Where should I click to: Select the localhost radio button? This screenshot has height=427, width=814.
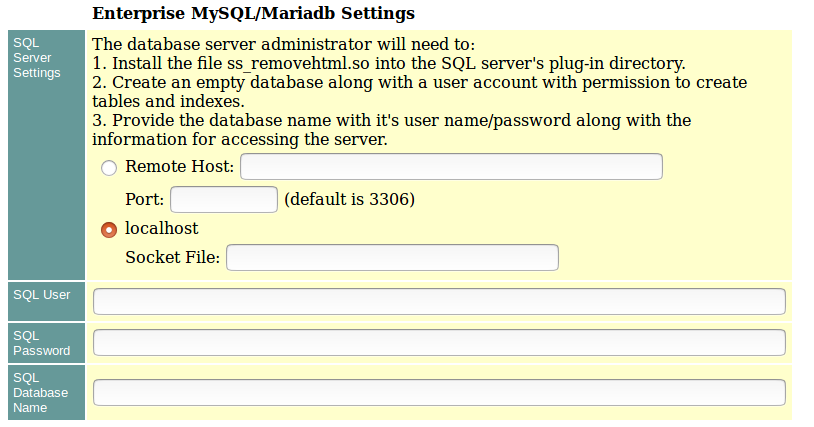pos(109,229)
